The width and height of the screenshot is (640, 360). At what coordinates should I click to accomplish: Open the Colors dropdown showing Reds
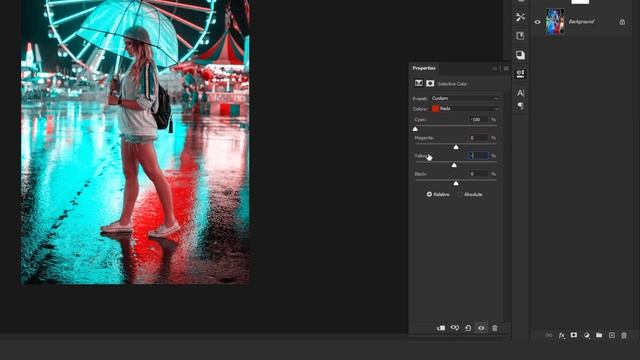pyautogui.click(x=465, y=109)
